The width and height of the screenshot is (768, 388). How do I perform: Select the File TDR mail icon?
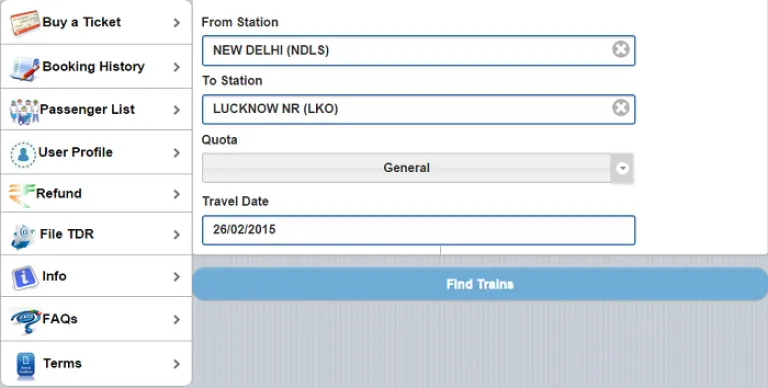[24, 237]
